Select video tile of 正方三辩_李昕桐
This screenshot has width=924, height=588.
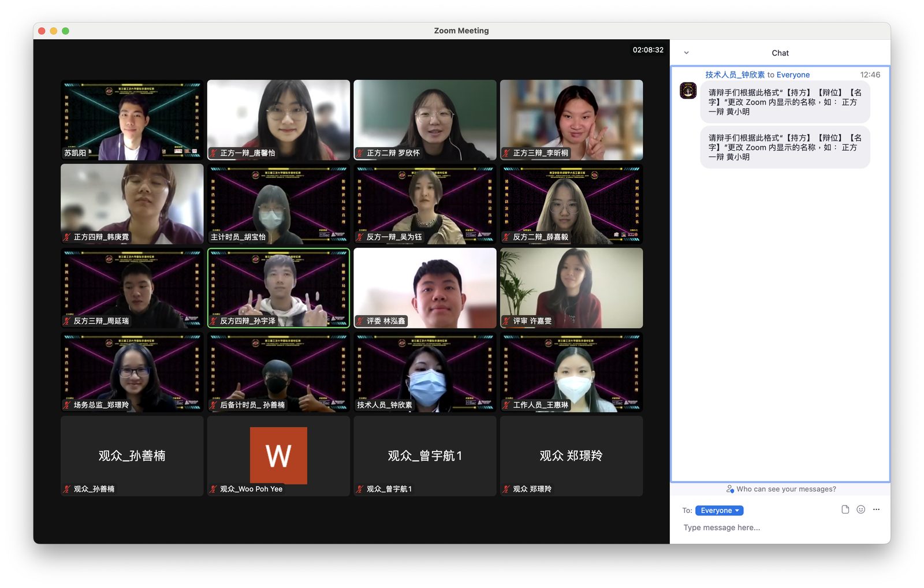[571, 120]
